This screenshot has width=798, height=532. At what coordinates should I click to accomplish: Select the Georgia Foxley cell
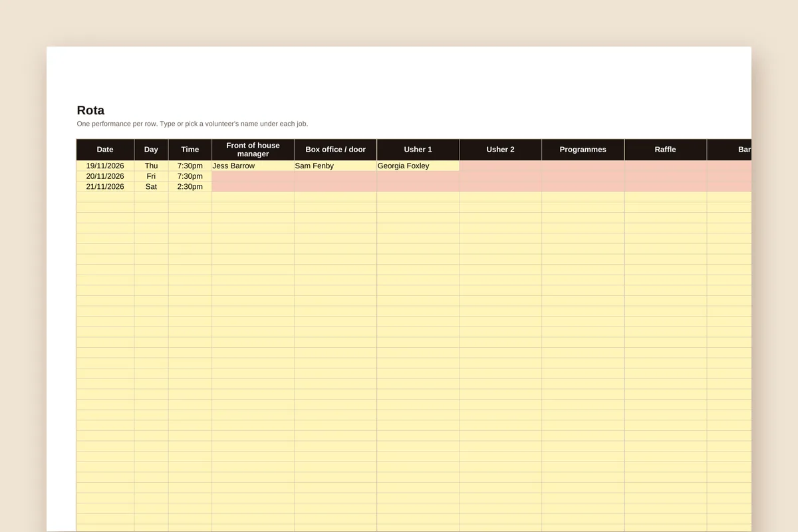pyautogui.click(x=418, y=166)
